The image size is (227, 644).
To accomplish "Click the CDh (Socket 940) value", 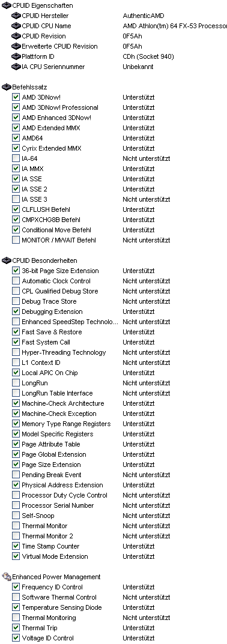I will (x=148, y=56).
